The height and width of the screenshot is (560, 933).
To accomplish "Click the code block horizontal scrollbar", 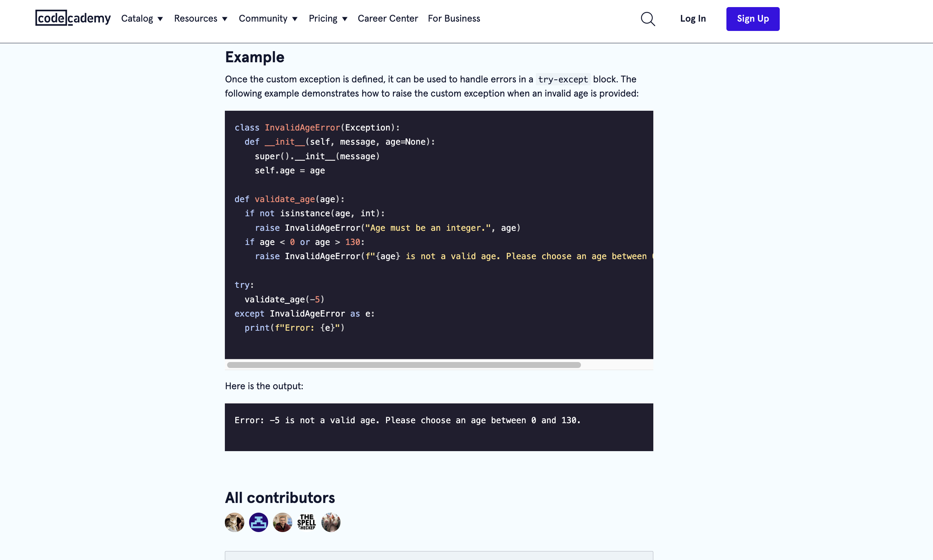I will pos(404,365).
